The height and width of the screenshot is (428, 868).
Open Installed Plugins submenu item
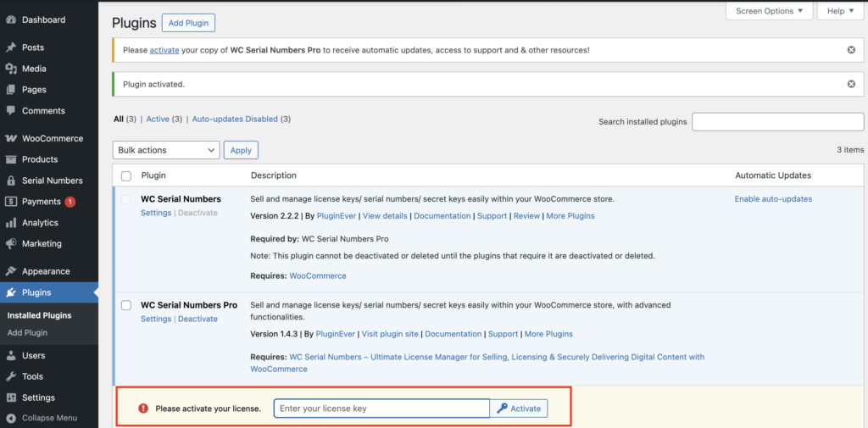pos(39,315)
